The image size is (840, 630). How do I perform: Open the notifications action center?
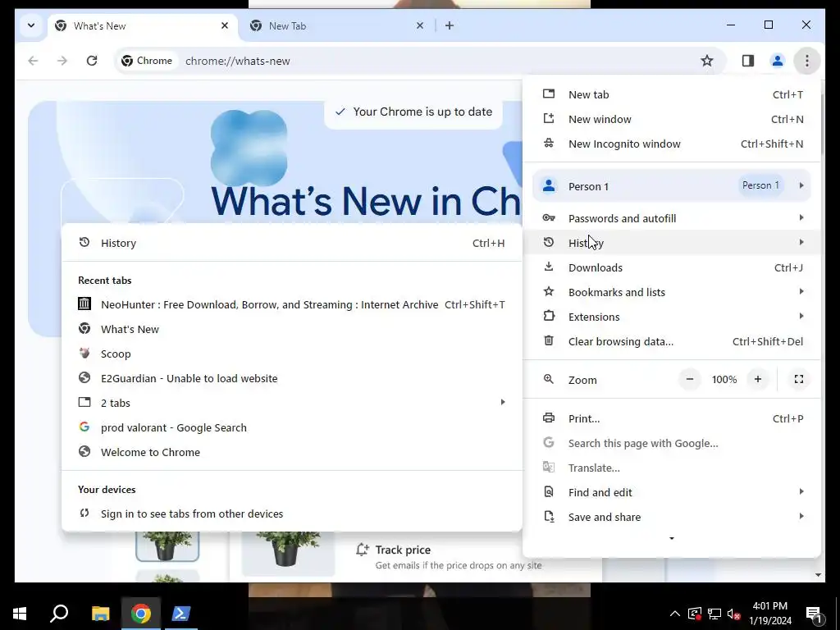[x=815, y=614]
